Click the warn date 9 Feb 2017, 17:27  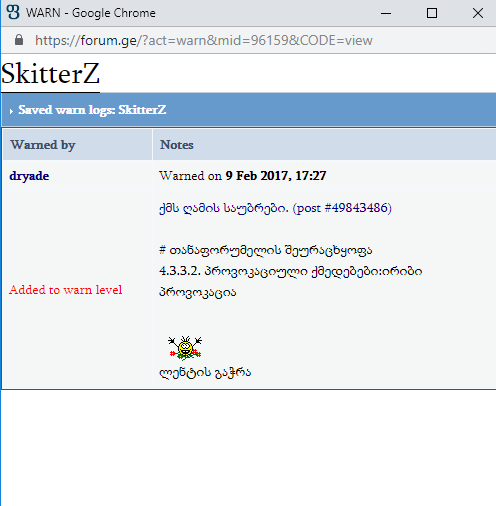pyautogui.click(x=276, y=176)
